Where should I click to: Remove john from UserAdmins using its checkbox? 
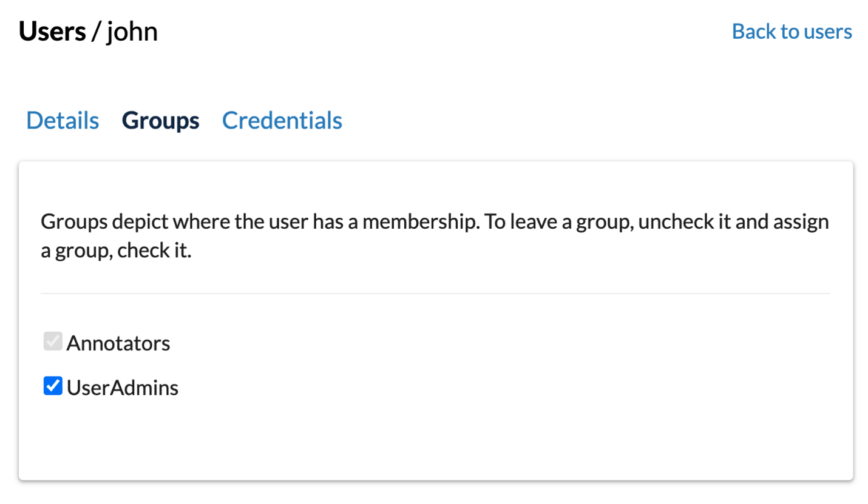click(x=53, y=386)
